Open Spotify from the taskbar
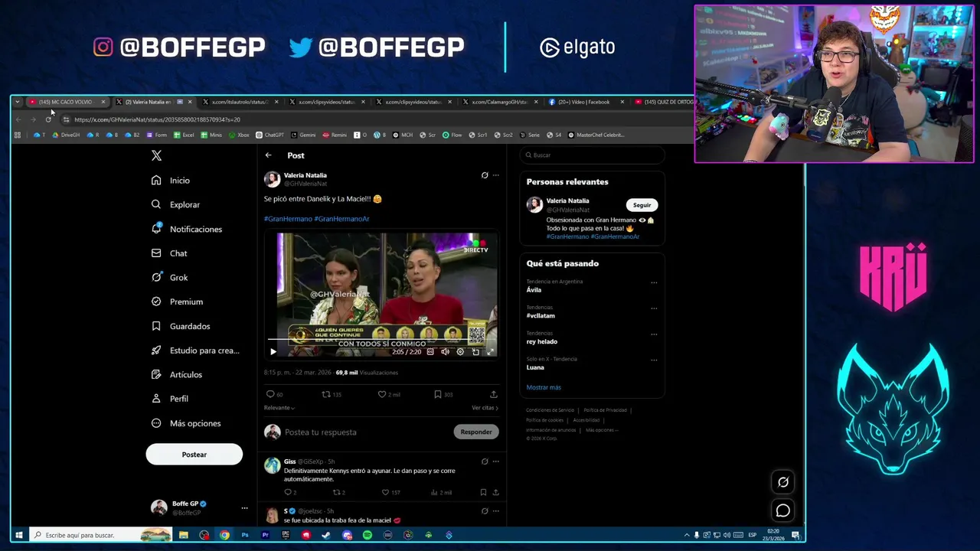Viewport: 980px width, 551px height. pyautogui.click(x=367, y=535)
